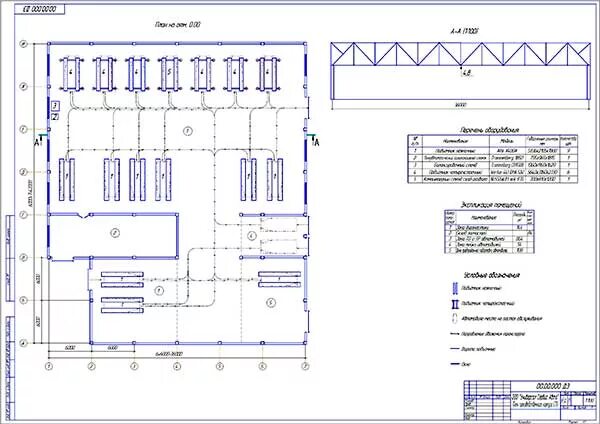Click the '4.8' elevation mark under truss
Viewport: 600px width, 424px height.
[467, 73]
